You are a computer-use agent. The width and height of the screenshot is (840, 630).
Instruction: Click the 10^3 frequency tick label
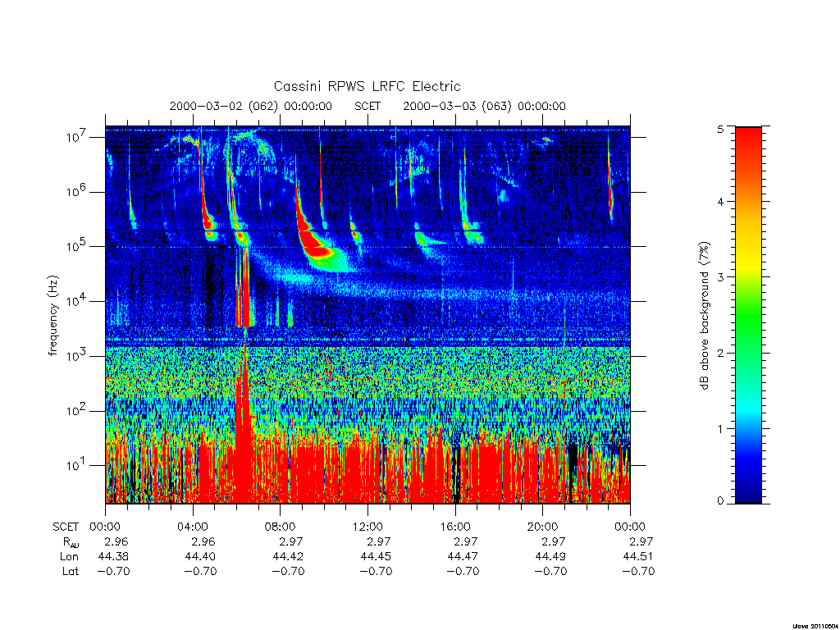77,356
